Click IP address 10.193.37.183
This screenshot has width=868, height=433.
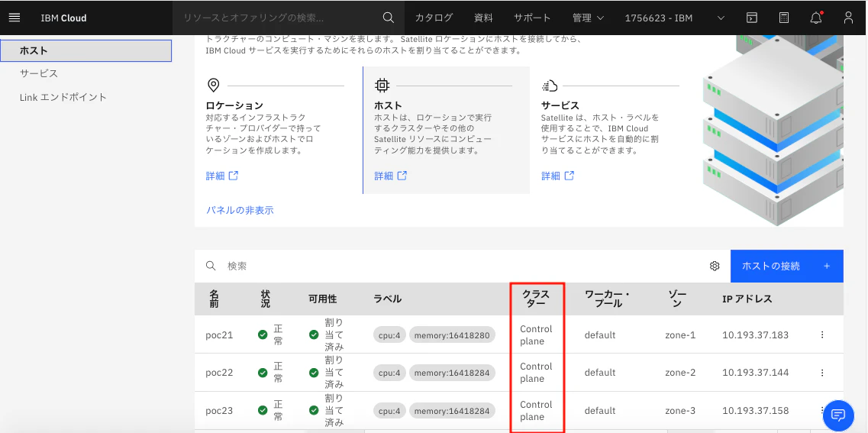[756, 335]
